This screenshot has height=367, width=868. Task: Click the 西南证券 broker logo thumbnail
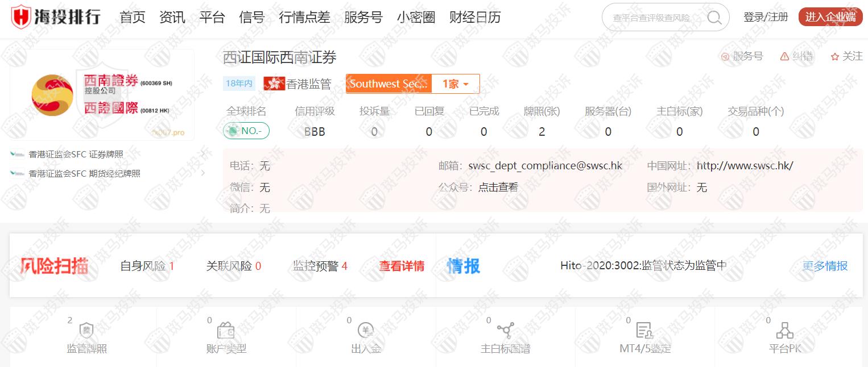[102, 95]
